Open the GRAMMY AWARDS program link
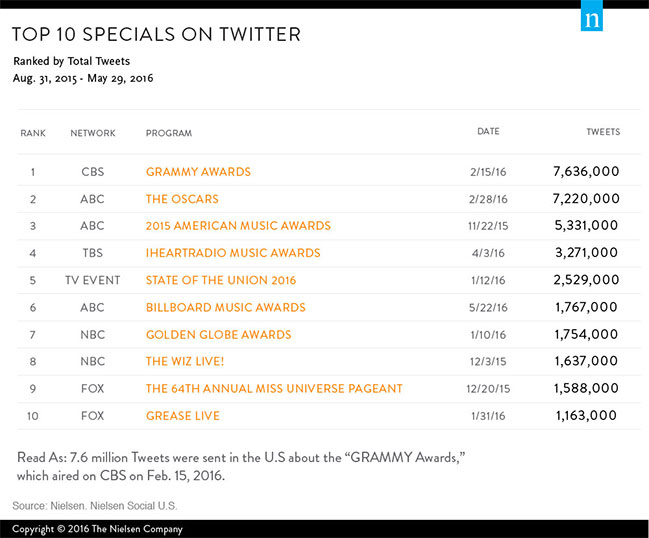The image size is (649, 538). (198, 172)
